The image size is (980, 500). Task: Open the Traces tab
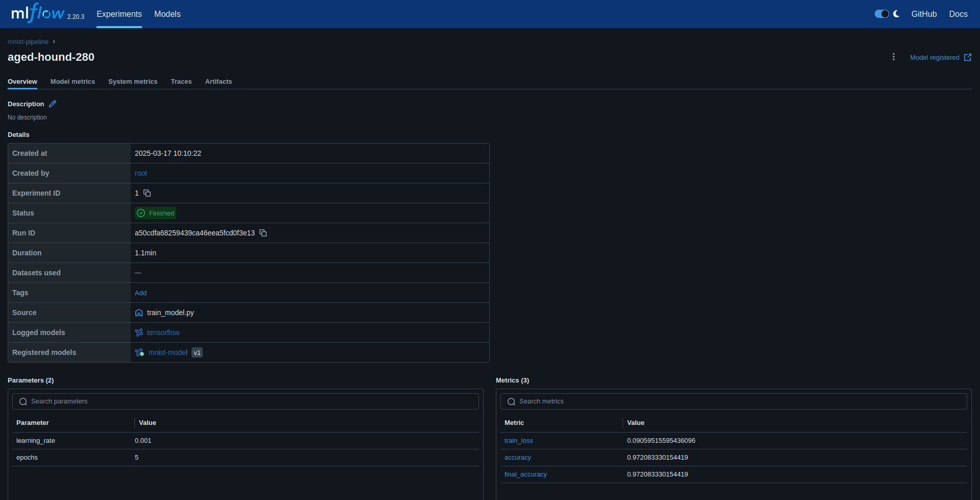181,81
